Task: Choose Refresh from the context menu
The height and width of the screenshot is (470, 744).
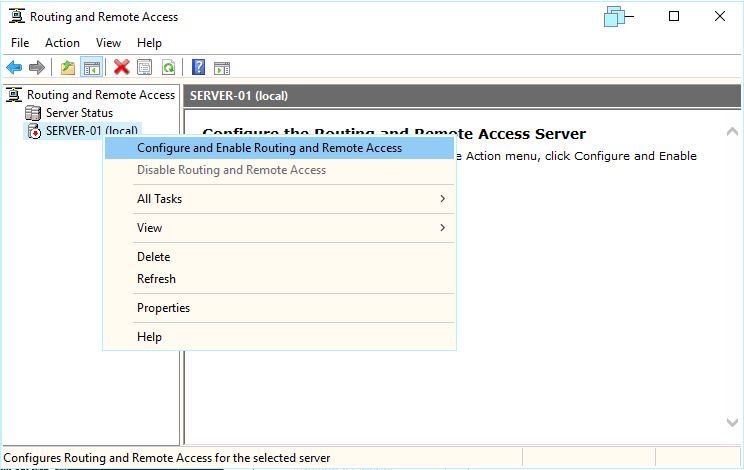Action: coord(156,279)
